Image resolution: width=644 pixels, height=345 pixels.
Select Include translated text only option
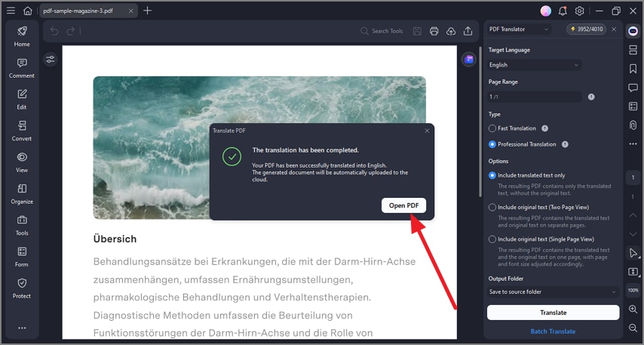point(492,175)
